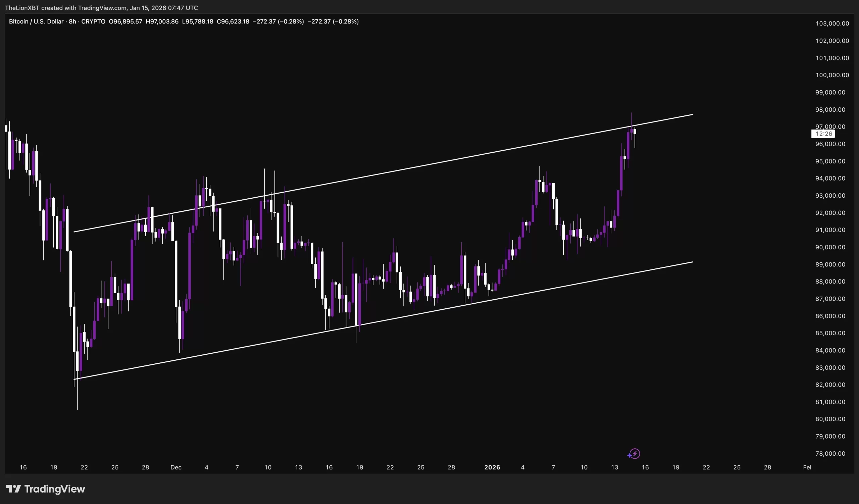
Task: Click the Feb label on time axis
Action: coord(807,467)
